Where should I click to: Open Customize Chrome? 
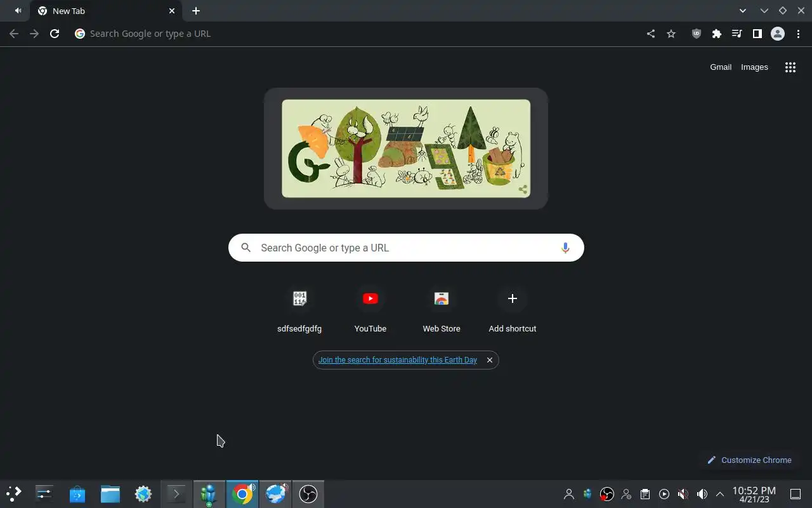[x=750, y=460]
